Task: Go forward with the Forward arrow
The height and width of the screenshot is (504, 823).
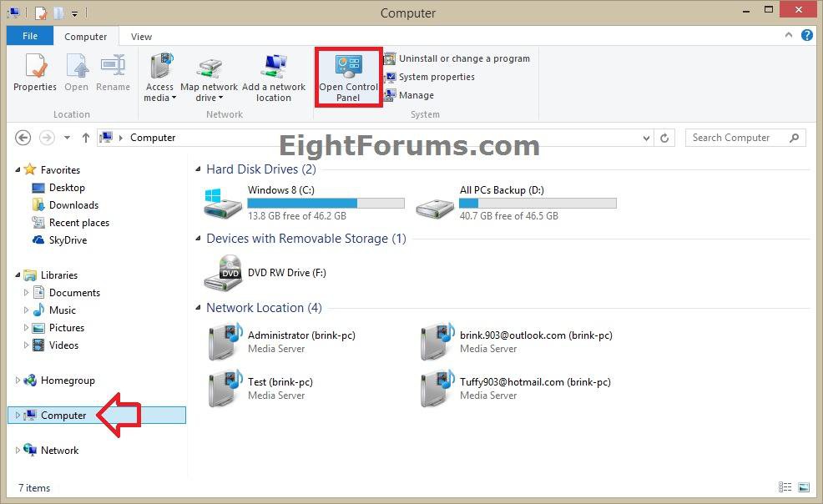Action: coord(48,138)
